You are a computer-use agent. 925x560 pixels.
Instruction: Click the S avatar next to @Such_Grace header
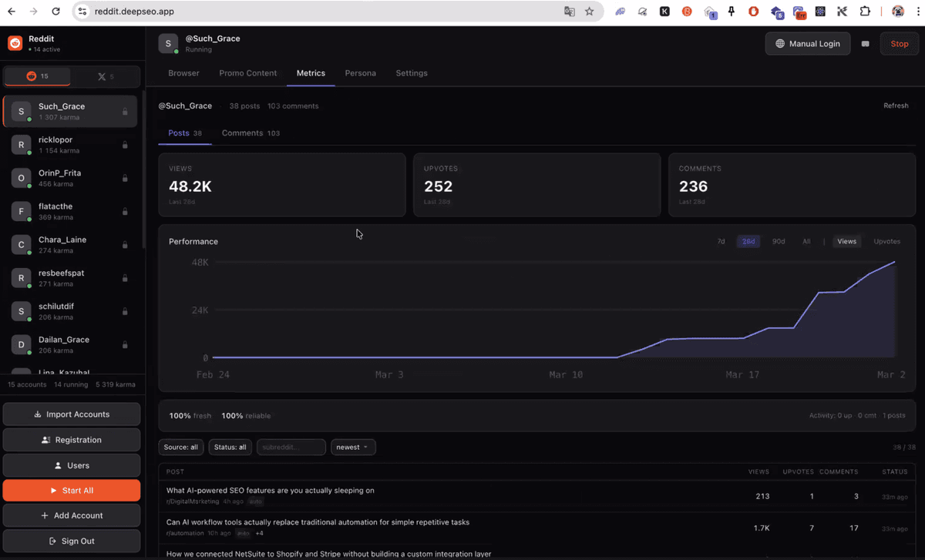(168, 44)
